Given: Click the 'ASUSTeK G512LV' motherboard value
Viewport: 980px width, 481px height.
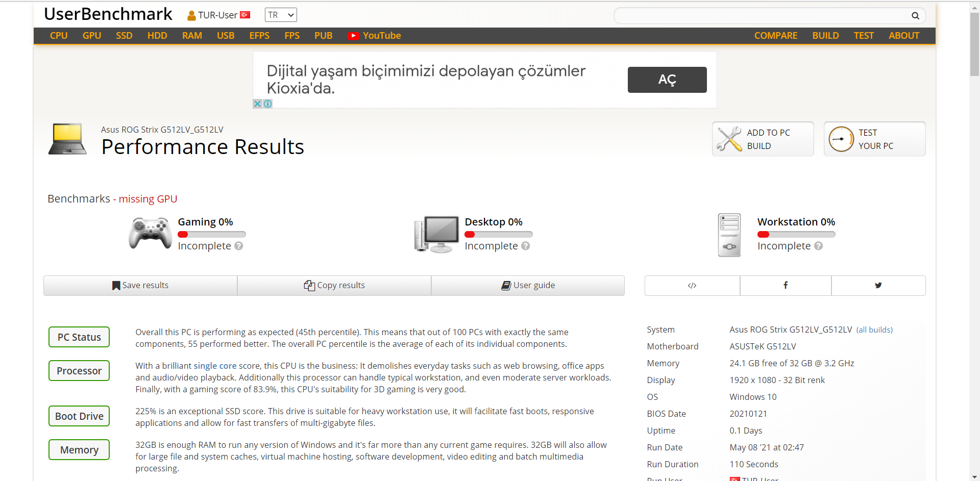Looking at the screenshot, I should pos(763,347).
